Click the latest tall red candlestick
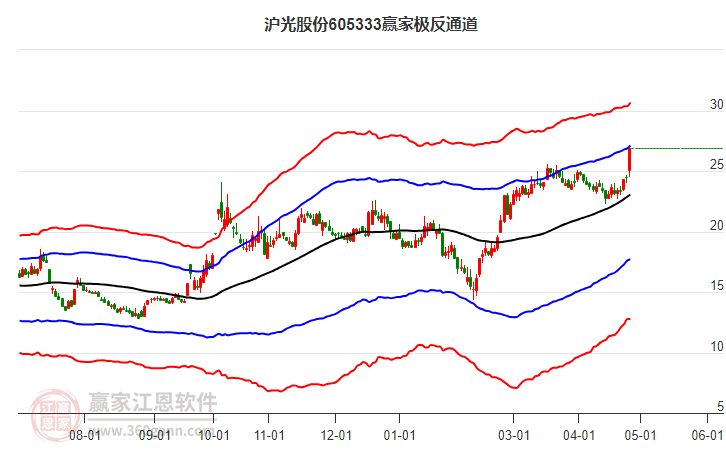726x450 pixels. 630,160
